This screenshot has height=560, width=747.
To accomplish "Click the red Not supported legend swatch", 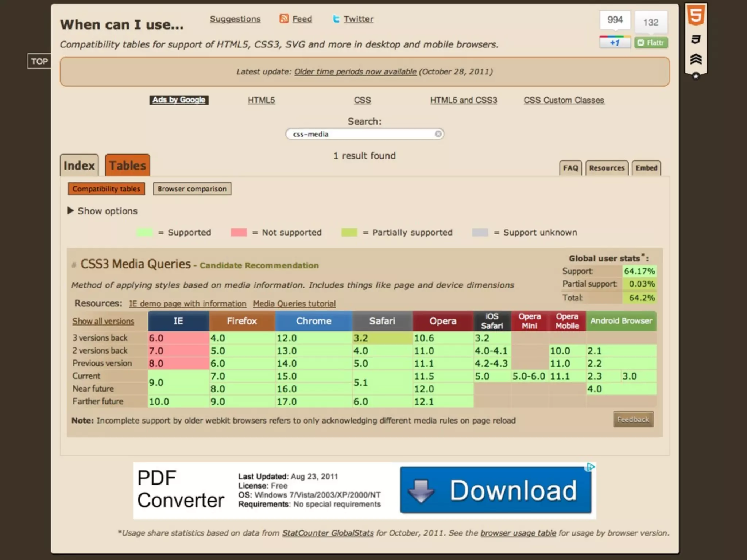I will (x=239, y=232).
